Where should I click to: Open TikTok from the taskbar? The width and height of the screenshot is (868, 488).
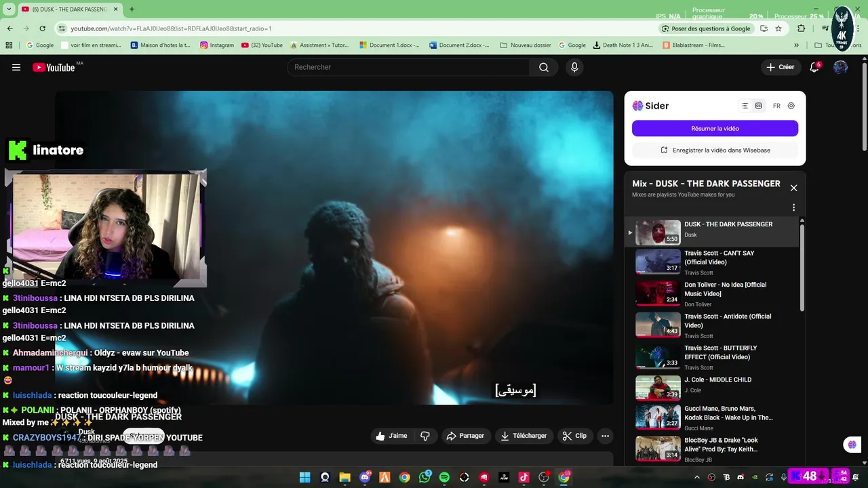pos(524,477)
